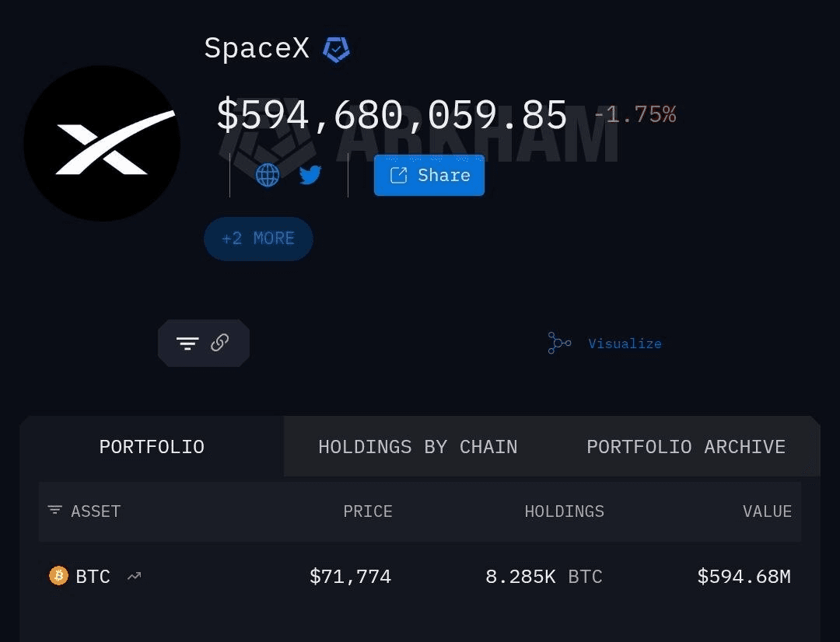Sort by the VALUE column header
Screen dimensions: 840x642
pos(767,511)
